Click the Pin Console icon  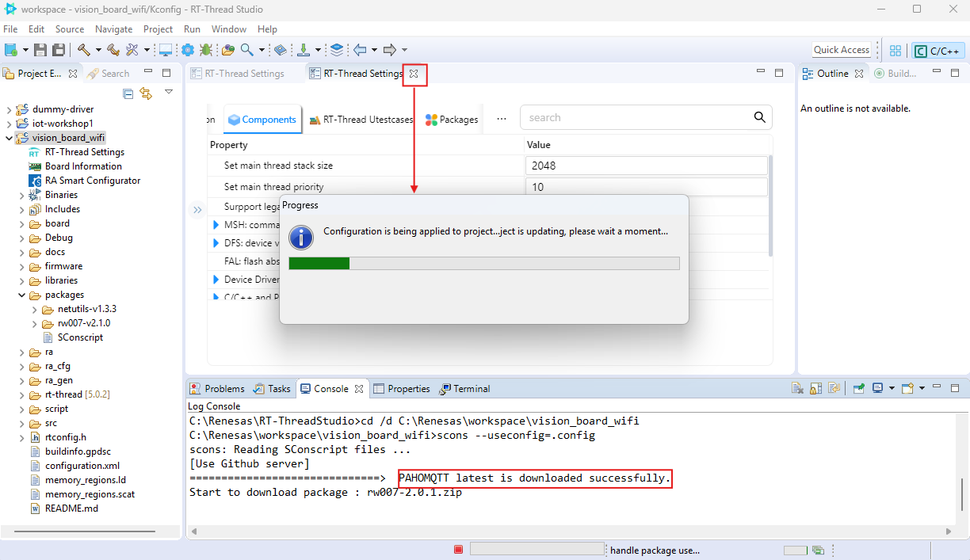pos(859,388)
